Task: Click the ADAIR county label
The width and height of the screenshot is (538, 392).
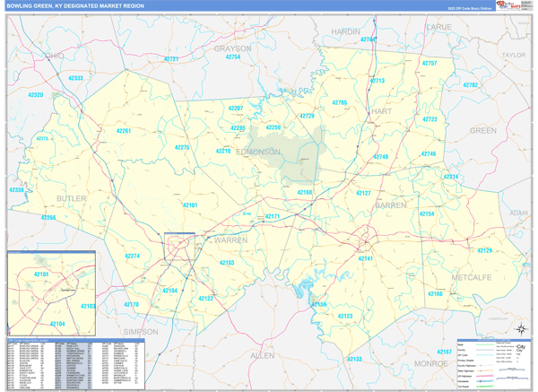Action: (518, 213)
